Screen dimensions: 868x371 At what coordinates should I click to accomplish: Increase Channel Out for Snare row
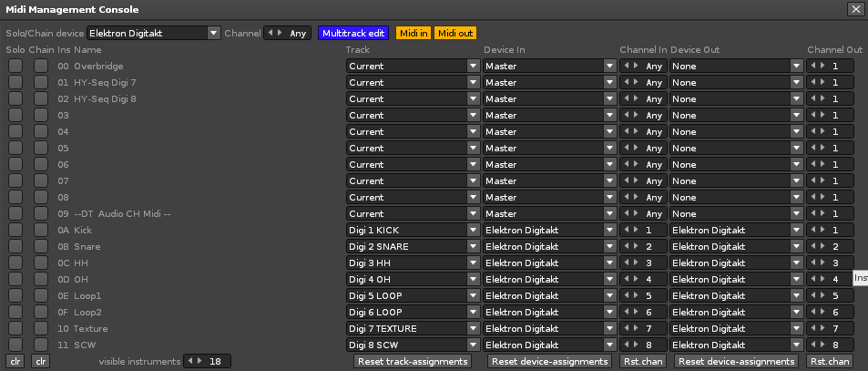[822, 246]
